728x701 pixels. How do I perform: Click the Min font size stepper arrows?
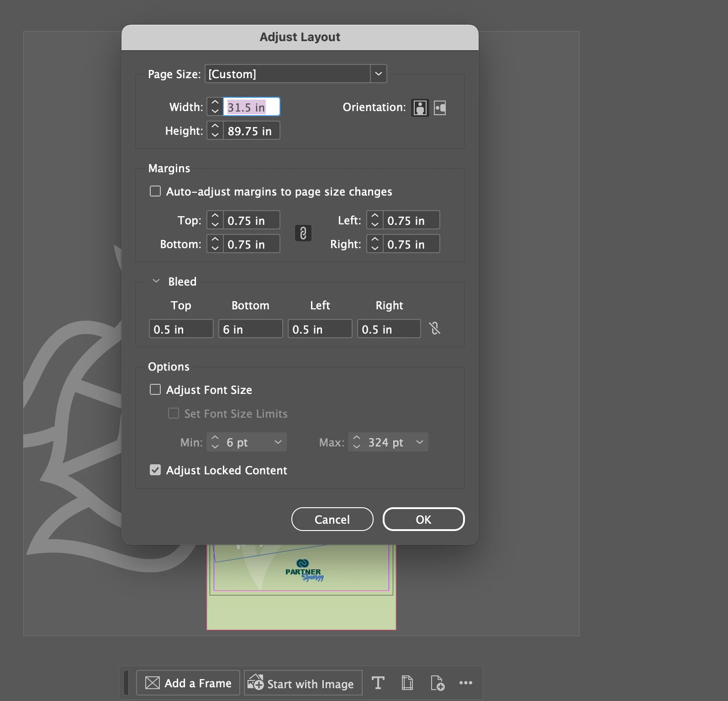tap(215, 442)
